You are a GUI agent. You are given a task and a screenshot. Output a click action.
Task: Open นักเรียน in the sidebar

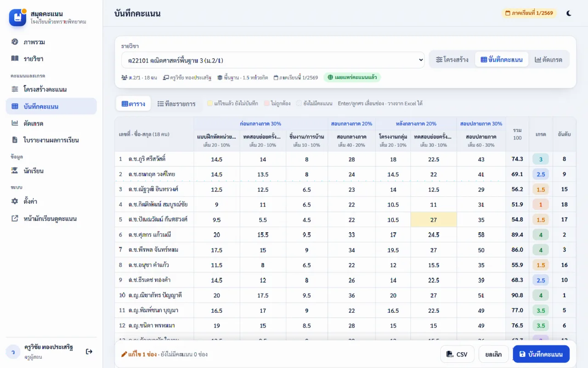[x=51, y=171]
